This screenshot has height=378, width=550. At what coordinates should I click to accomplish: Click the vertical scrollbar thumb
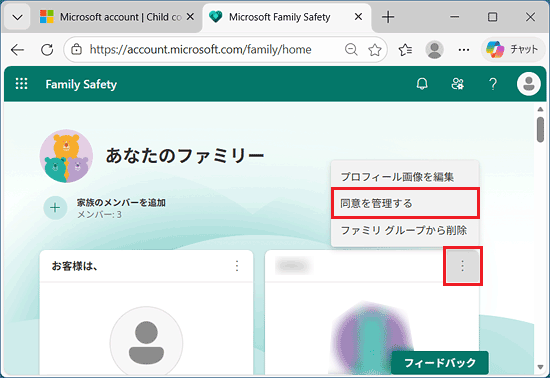click(541, 129)
